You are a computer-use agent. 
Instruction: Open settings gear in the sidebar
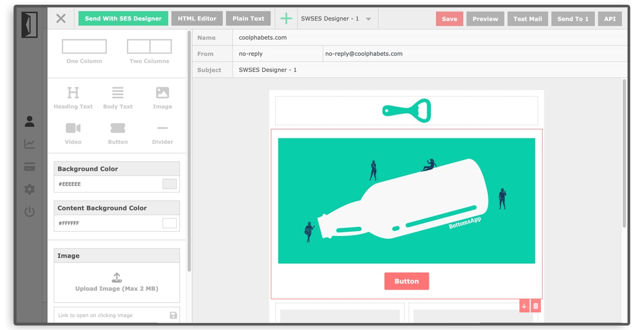[30, 189]
